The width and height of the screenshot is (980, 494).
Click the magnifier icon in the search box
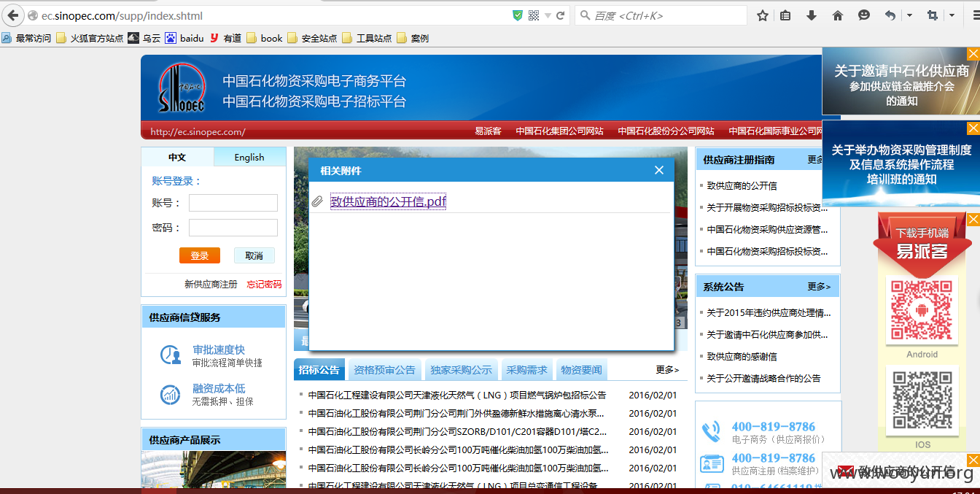585,15
